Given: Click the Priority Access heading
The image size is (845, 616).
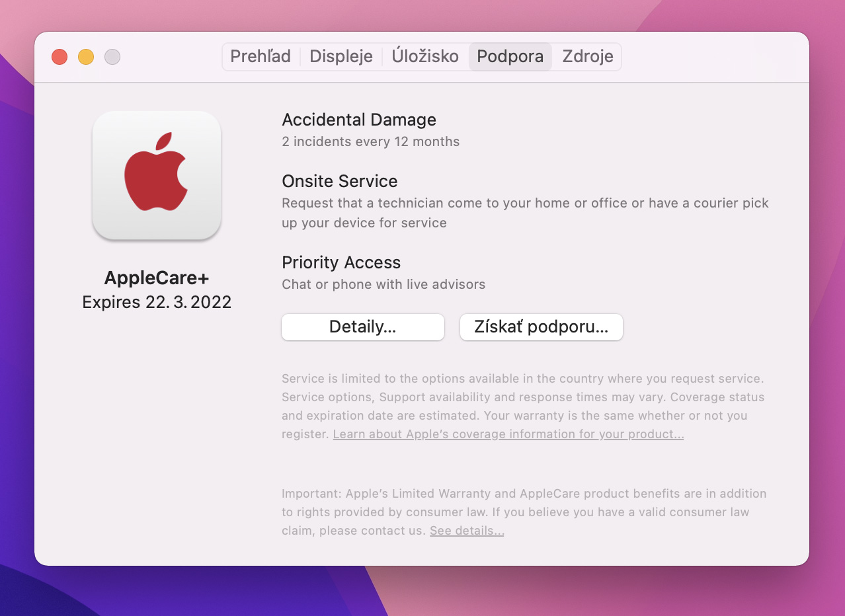Looking at the screenshot, I should click(341, 263).
